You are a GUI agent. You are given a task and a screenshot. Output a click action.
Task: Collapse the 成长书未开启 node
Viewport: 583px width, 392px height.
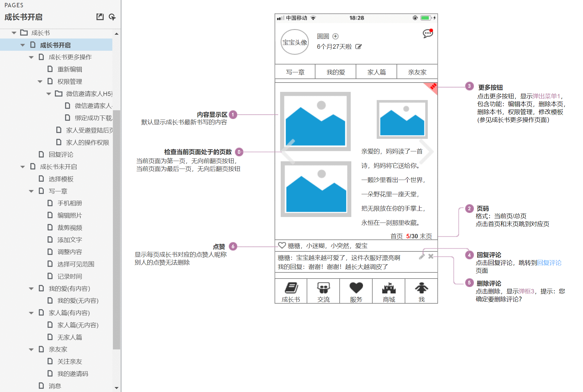click(x=22, y=167)
